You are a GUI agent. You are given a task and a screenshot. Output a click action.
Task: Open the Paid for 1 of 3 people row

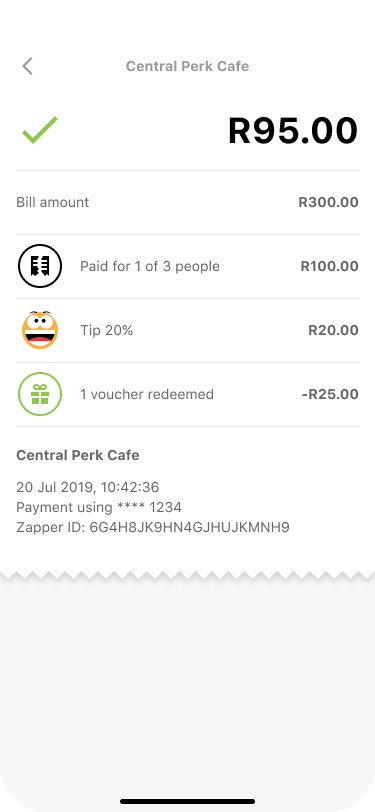tap(188, 266)
